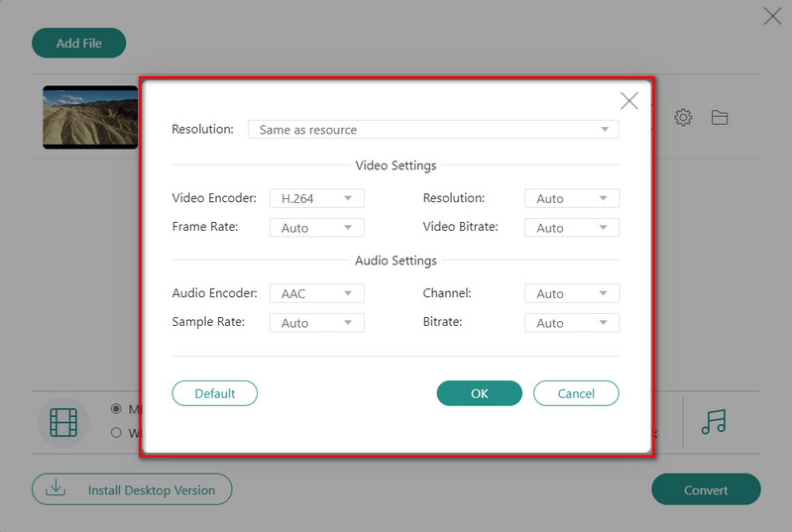The image size is (792, 532).
Task: Click the desert landscape video thumbnail
Action: click(90, 117)
